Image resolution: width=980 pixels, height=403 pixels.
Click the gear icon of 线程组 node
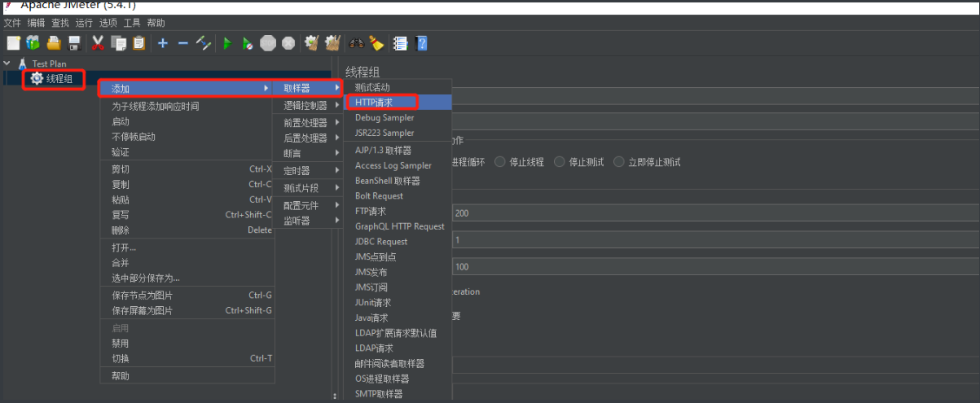37,79
